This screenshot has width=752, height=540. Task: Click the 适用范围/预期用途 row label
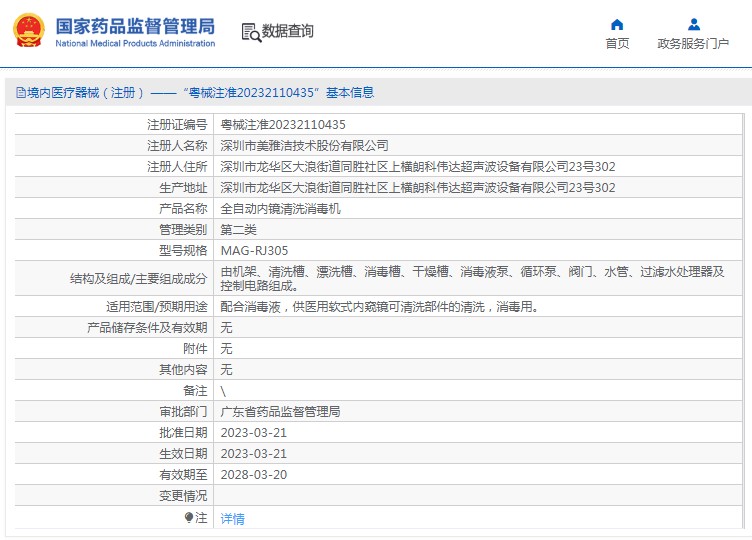pos(157,306)
